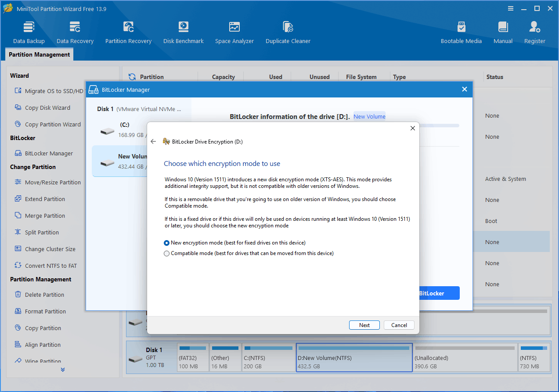Choose Split Partition

[x=36, y=232]
